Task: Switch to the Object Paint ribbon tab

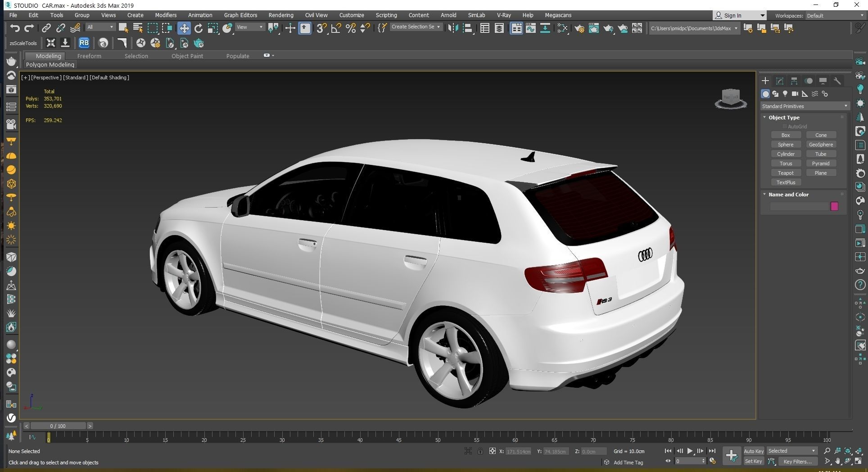Action: click(x=187, y=56)
